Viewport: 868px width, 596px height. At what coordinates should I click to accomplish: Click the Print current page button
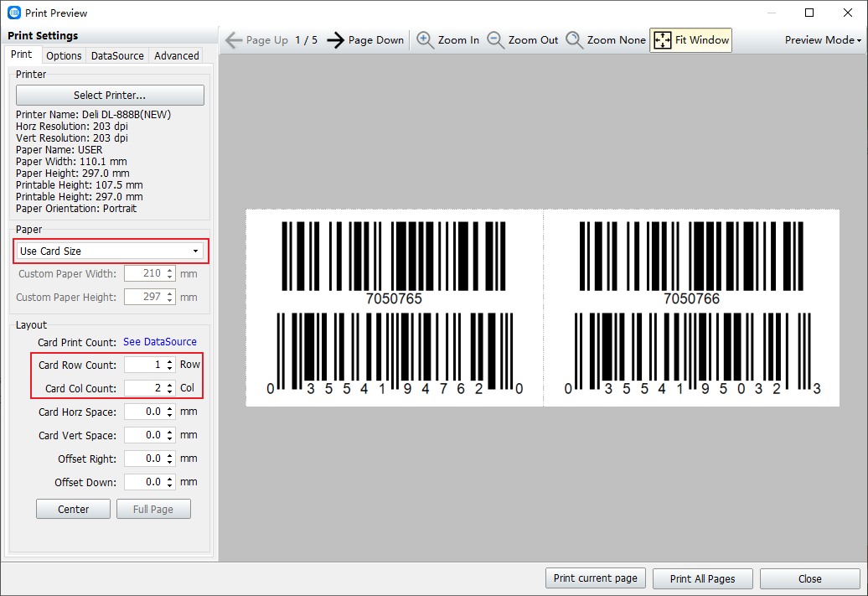point(595,578)
